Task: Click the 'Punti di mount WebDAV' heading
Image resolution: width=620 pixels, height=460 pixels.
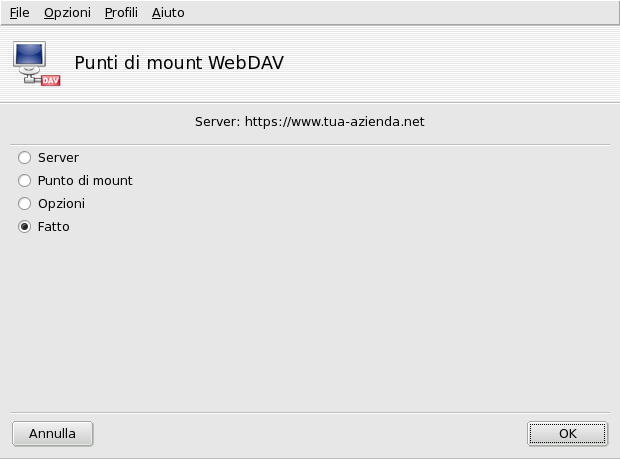Action: point(179,63)
